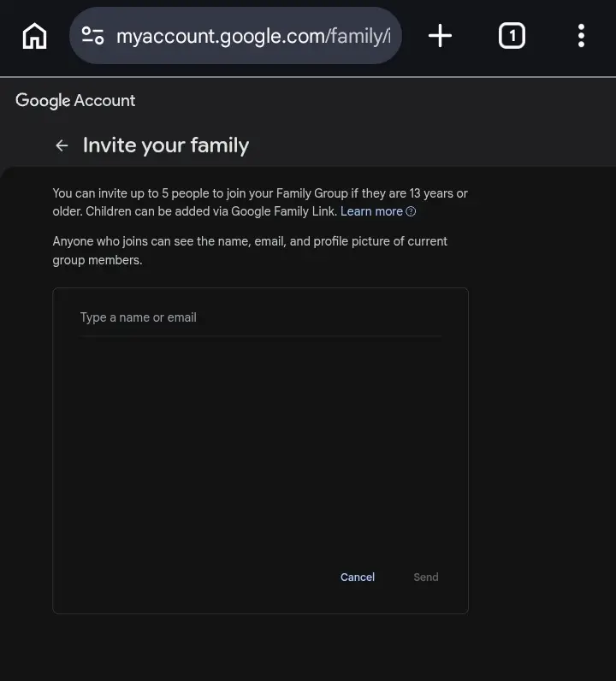Cancel the family invitation
The width and height of the screenshot is (616, 681).
point(357,577)
